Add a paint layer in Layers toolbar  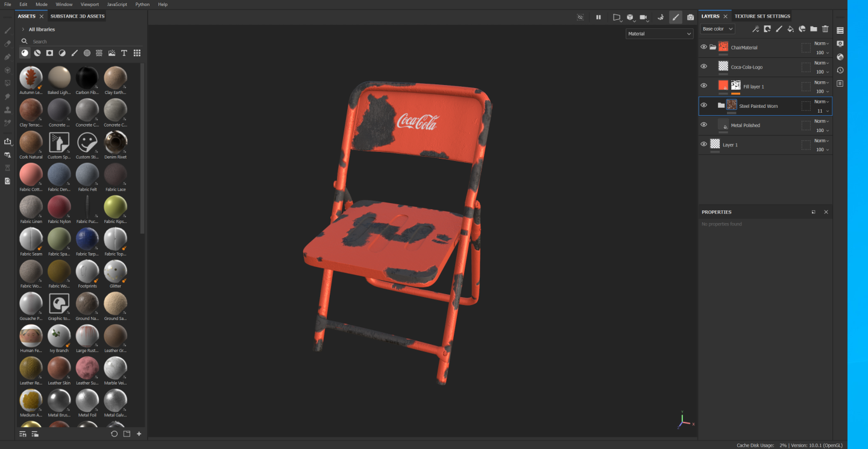[x=779, y=29]
